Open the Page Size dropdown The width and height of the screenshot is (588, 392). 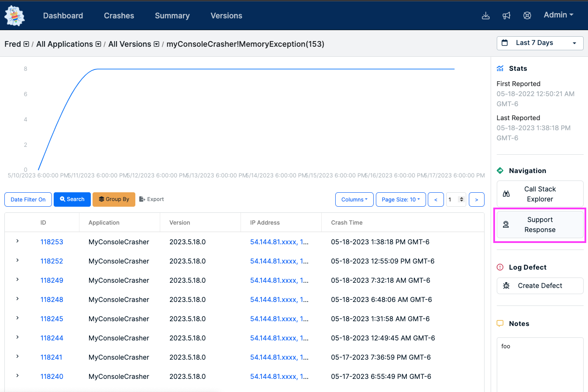point(400,200)
